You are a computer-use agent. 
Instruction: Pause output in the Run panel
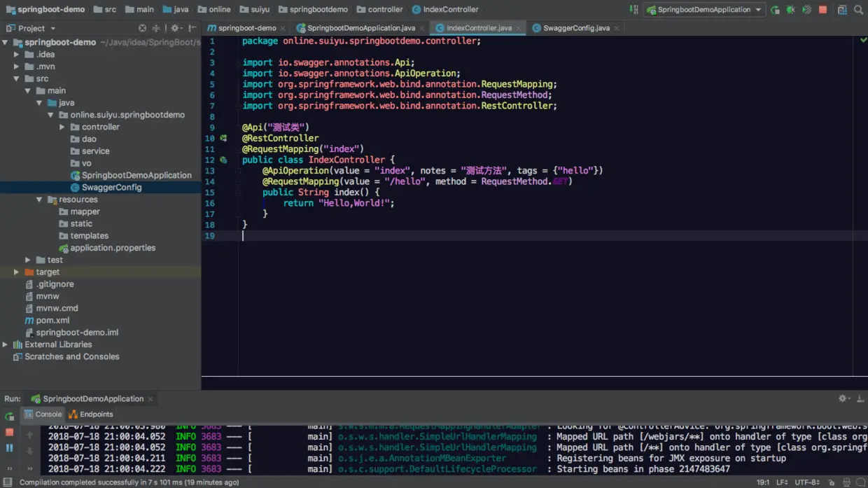(10, 448)
